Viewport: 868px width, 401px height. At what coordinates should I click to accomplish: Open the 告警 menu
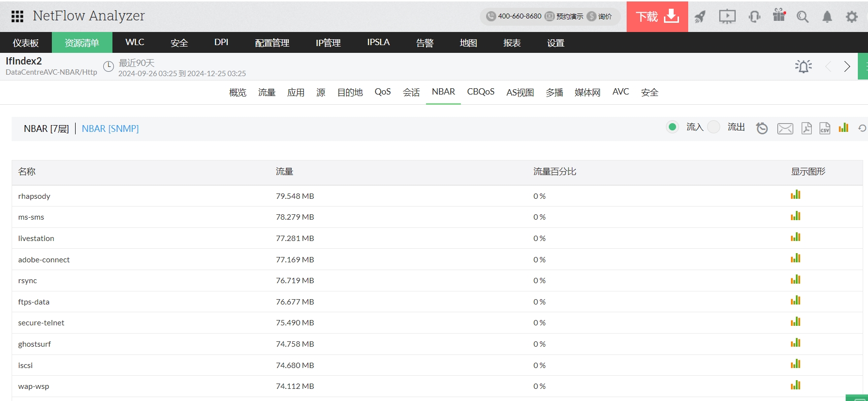pyautogui.click(x=425, y=43)
